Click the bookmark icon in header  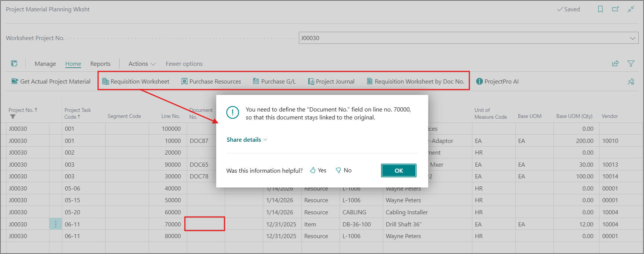600,9
